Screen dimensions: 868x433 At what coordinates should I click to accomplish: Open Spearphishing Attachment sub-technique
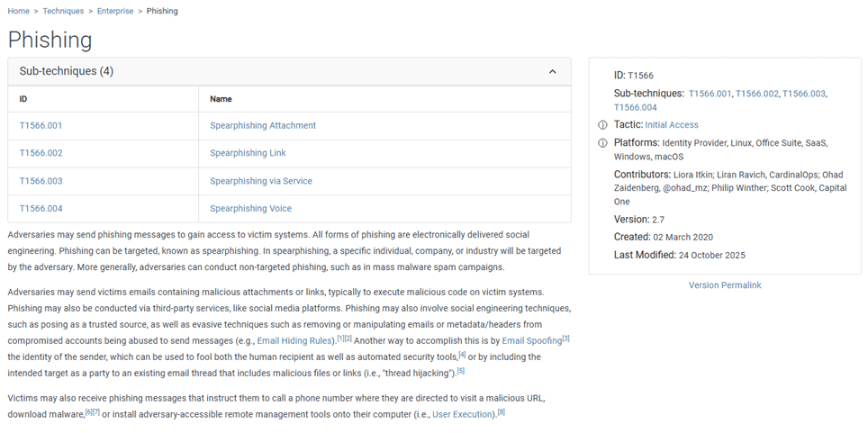263,125
